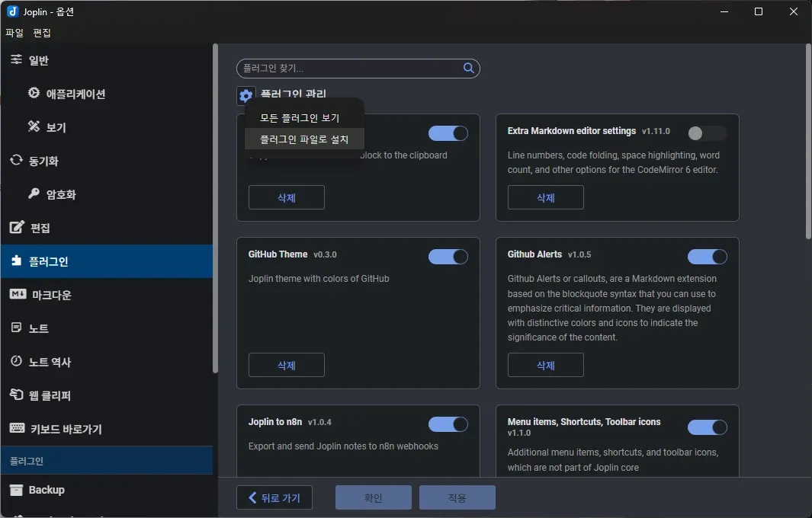Screen dimensions: 812x518
Task: Click the Github Alerts plugin title
Action: (x=534, y=254)
